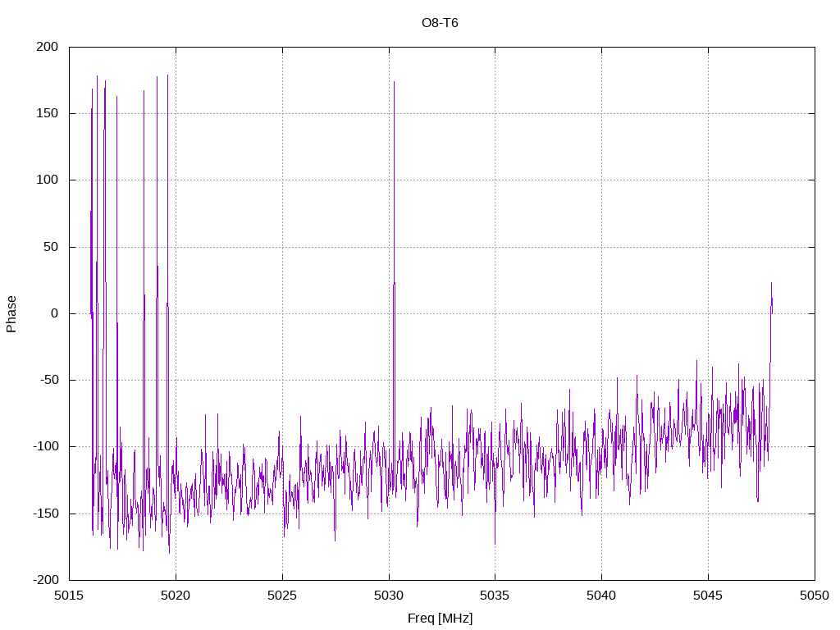Image resolution: width=840 pixels, height=630 pixels.
Task: Click the y-axis tick label -100
Action: tap(46, 447)
